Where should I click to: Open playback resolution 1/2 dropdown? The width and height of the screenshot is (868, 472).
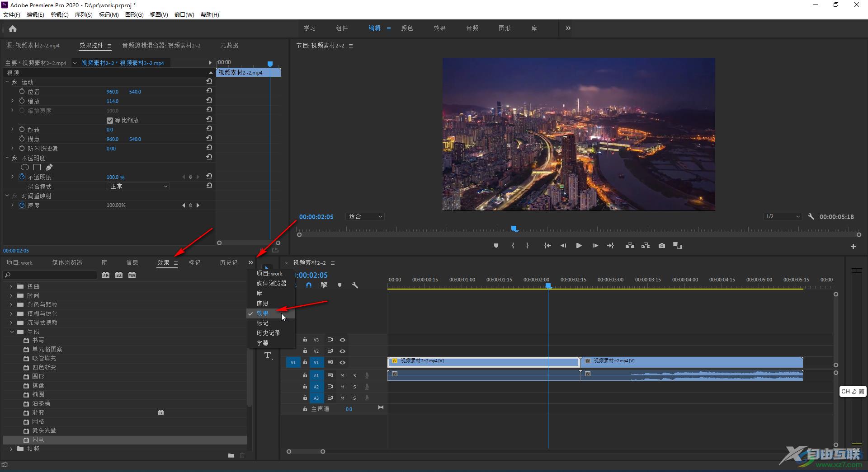pos(783,217)
